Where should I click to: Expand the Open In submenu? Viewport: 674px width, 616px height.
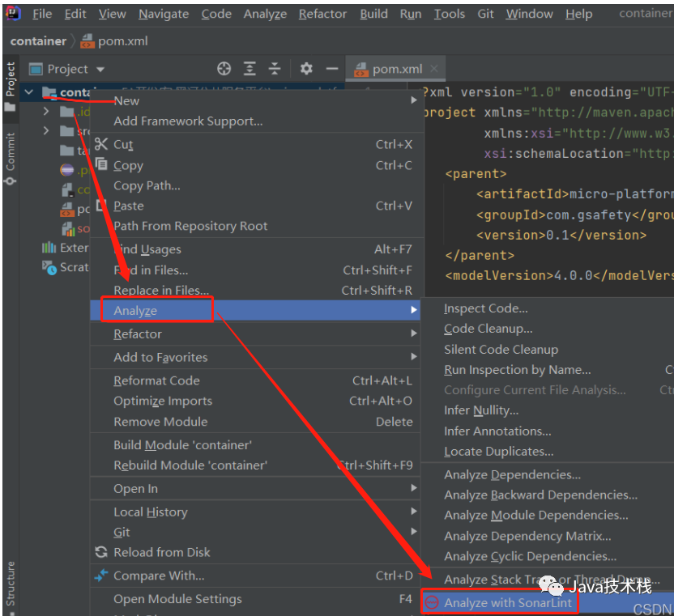[x=254, y=488]
